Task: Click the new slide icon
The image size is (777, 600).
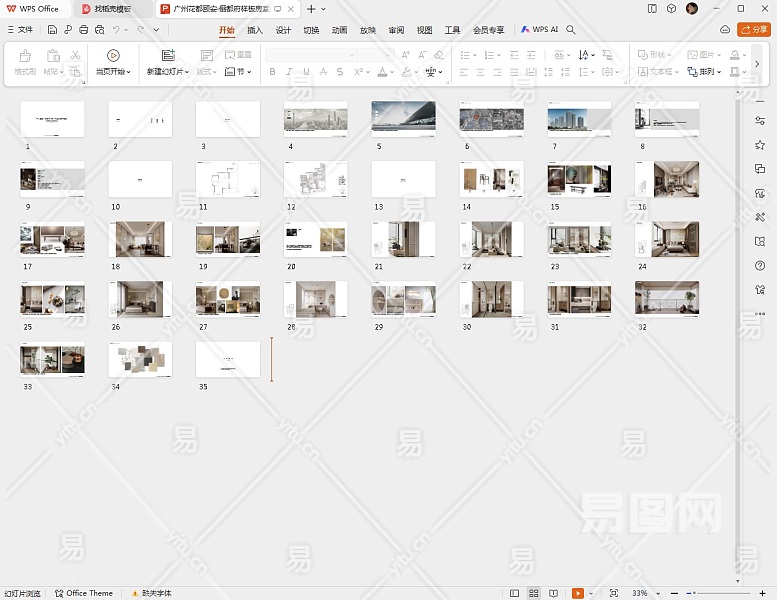Action: [x=167, y=56]
